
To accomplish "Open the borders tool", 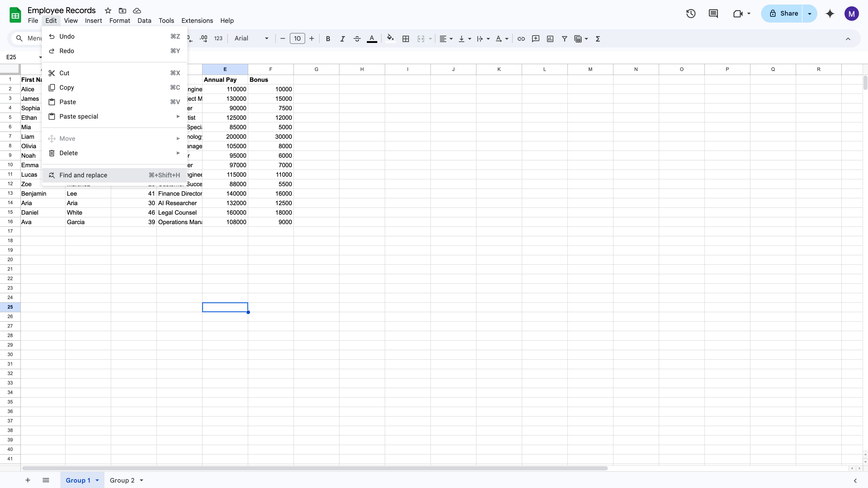I will [406, 39].
